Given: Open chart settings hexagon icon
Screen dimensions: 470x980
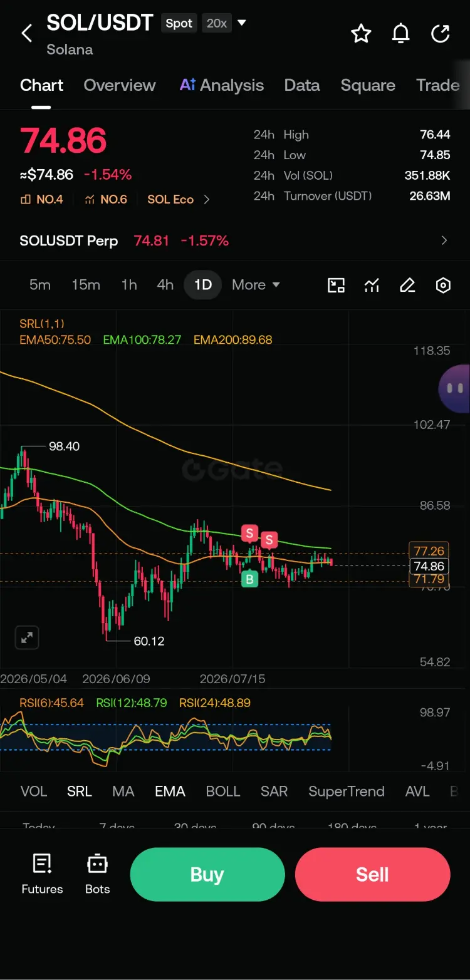Looking at the screenshot, I should pos(443,286).
